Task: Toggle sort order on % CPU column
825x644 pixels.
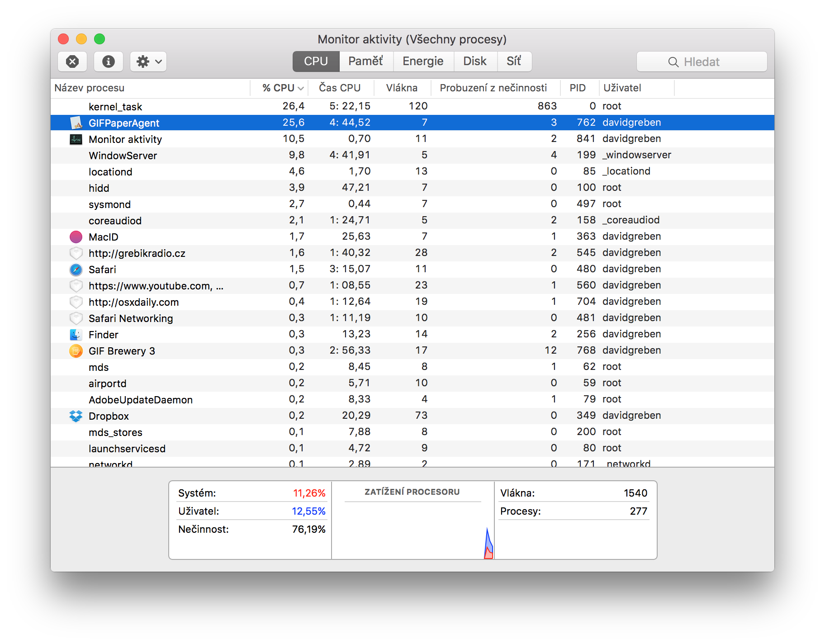Action: pyautogui.click(x=279, y=88)
